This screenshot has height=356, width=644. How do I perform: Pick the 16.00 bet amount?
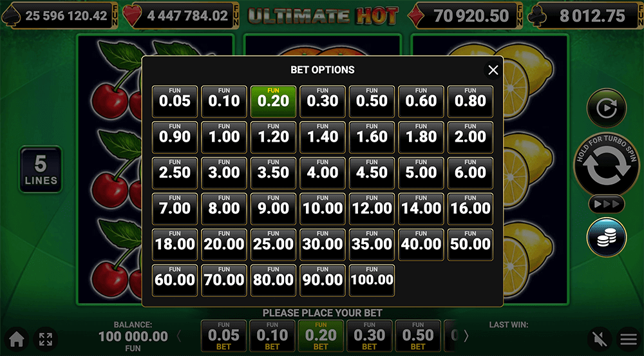pos(470,209)
